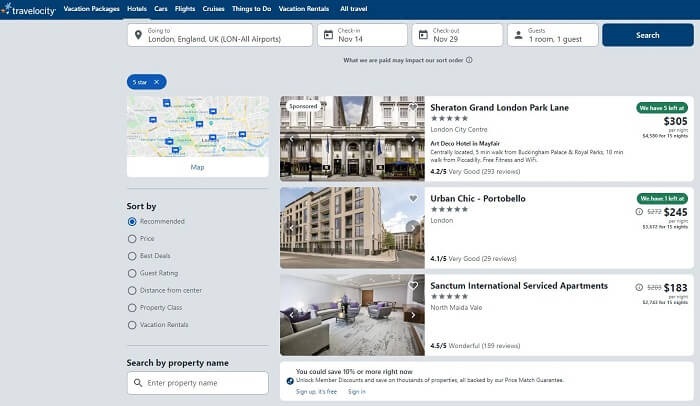Open Urban Chic - Portobello listing
The height and width of the screenshot is (406, 700).
coord(478,199)
